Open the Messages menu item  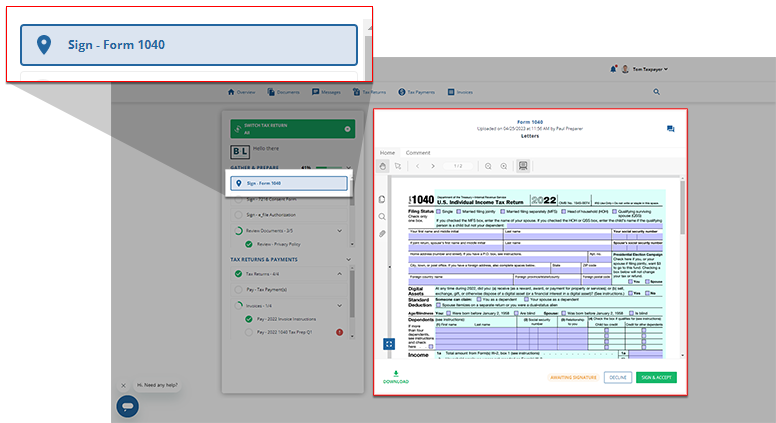pos(326,92)
